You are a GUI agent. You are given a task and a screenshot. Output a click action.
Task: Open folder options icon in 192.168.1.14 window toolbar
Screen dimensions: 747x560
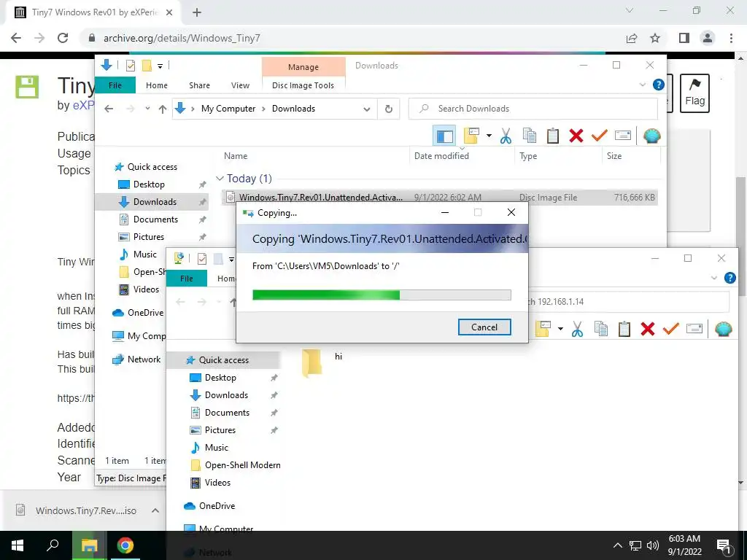543,329
